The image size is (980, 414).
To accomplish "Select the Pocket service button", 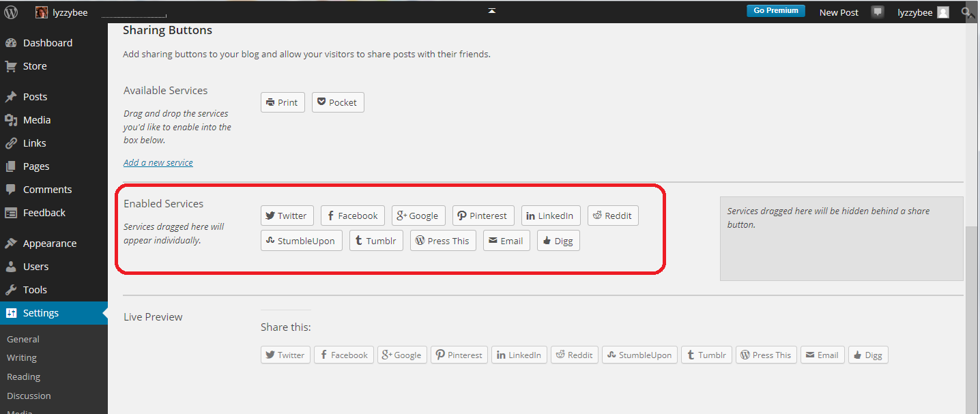I will pos(338,102).
